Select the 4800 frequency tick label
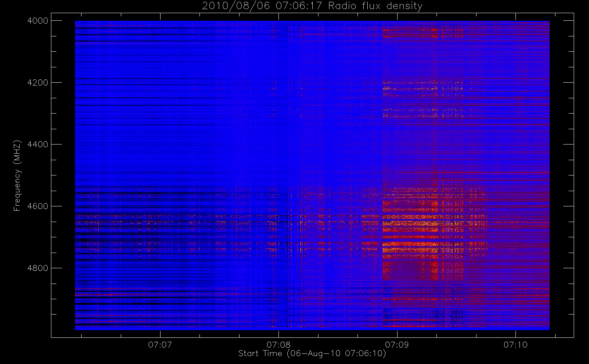The height and width of the screenshot is (364, 589). (x=38, y=268)
